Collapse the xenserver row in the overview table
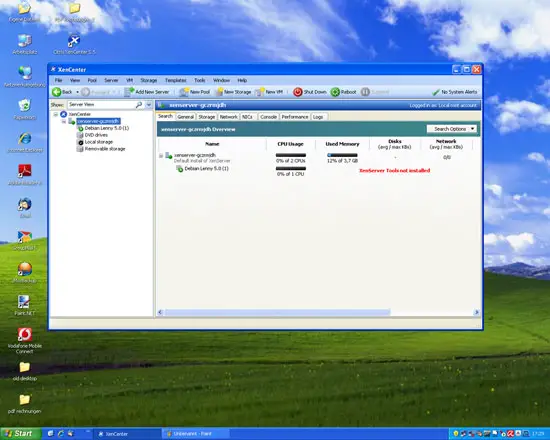Image resolution: width=550 pixels, height=440 pixels. [x=161, y=155]
